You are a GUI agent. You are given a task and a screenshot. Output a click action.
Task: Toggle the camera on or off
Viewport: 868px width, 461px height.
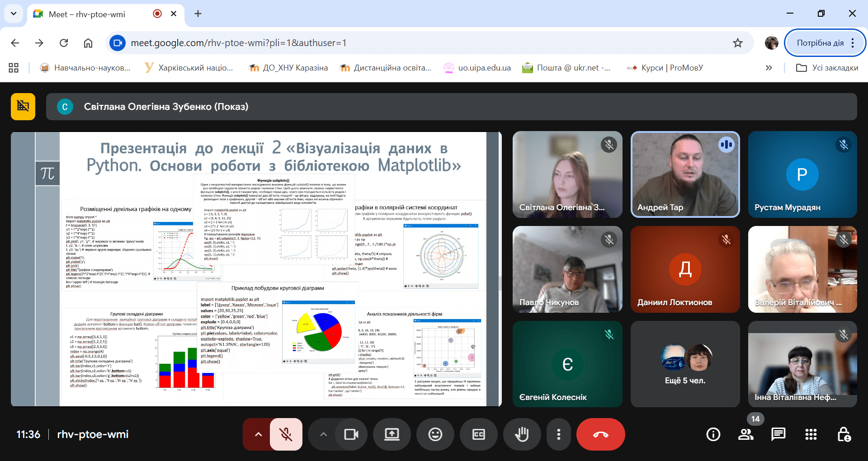pos(351,434)
